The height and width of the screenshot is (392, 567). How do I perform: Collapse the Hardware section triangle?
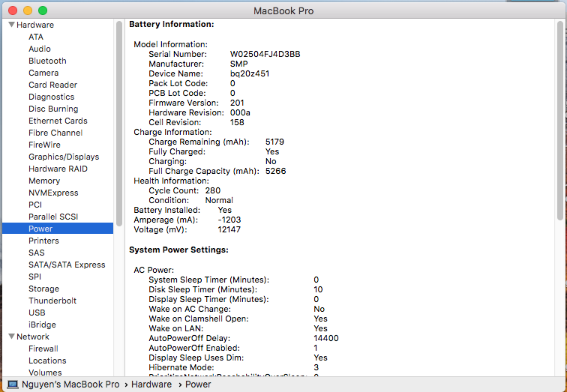click(11, 25)
